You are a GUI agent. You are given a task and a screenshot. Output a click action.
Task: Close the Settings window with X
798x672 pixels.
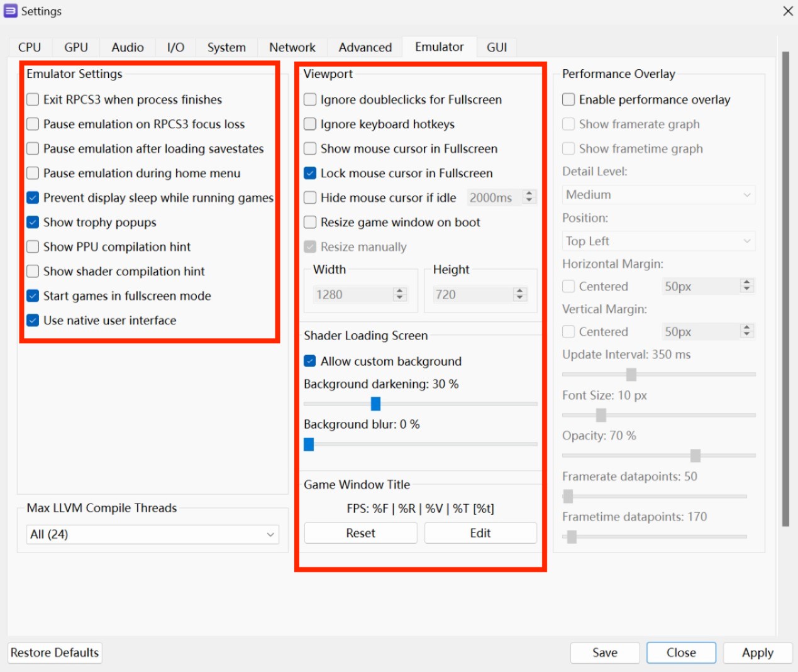coord(787,11)
